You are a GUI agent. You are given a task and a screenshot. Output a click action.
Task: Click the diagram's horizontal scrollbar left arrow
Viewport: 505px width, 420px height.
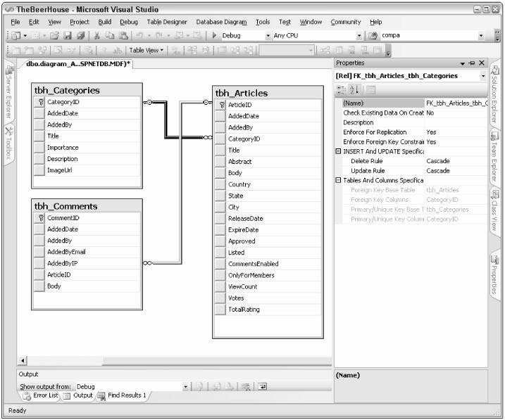21,362
